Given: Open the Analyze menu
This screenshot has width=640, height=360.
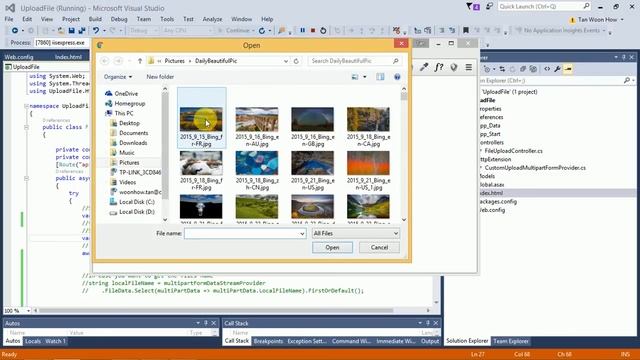Looking at the screenshot, I should click(212, 19).
